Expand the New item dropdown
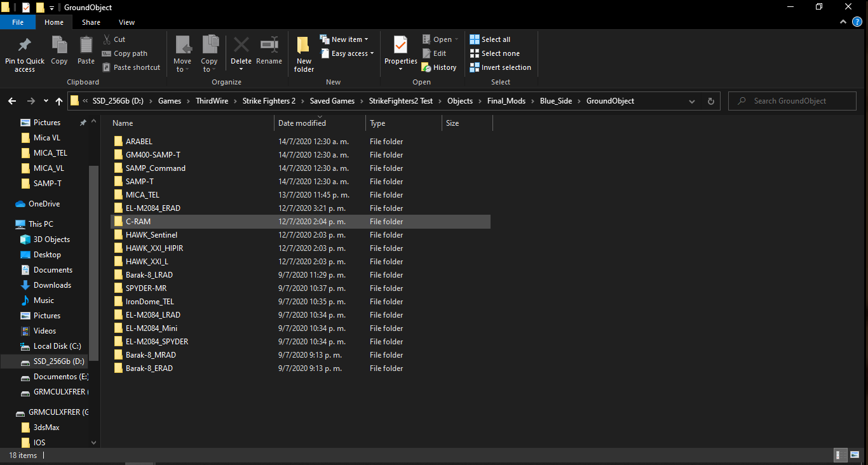 344,39
